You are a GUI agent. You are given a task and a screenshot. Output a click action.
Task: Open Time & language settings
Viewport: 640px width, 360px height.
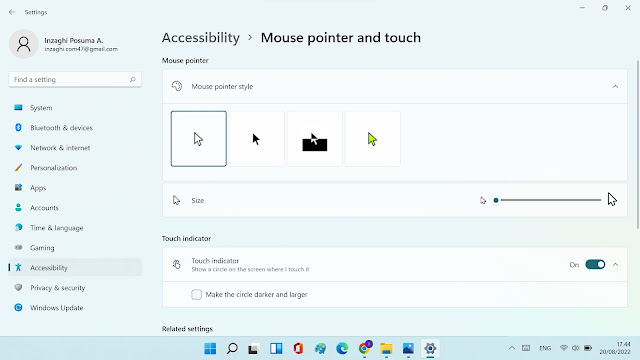75,228
